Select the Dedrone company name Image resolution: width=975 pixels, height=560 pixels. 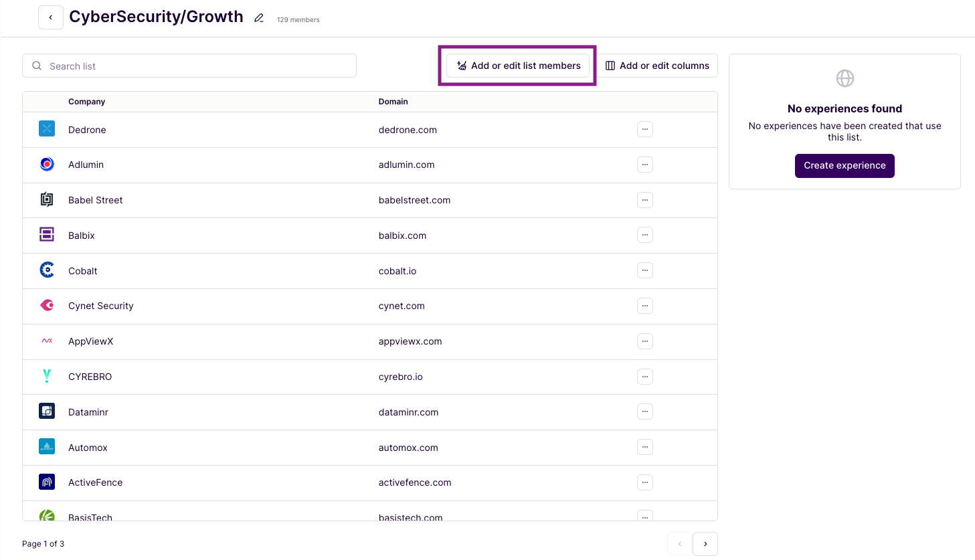(87, 130)
